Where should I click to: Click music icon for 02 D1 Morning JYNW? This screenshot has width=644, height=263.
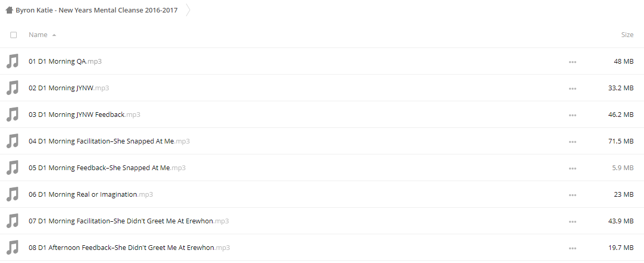[12, 88]
